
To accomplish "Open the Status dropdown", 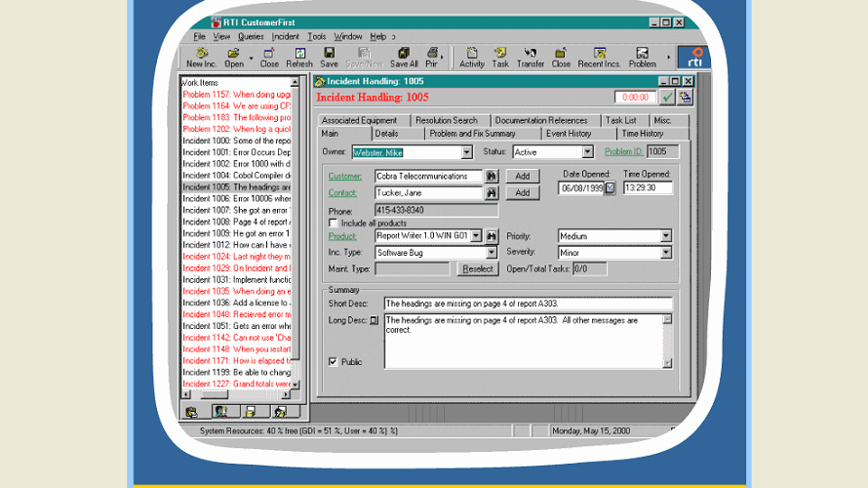I will pos(587,152).
